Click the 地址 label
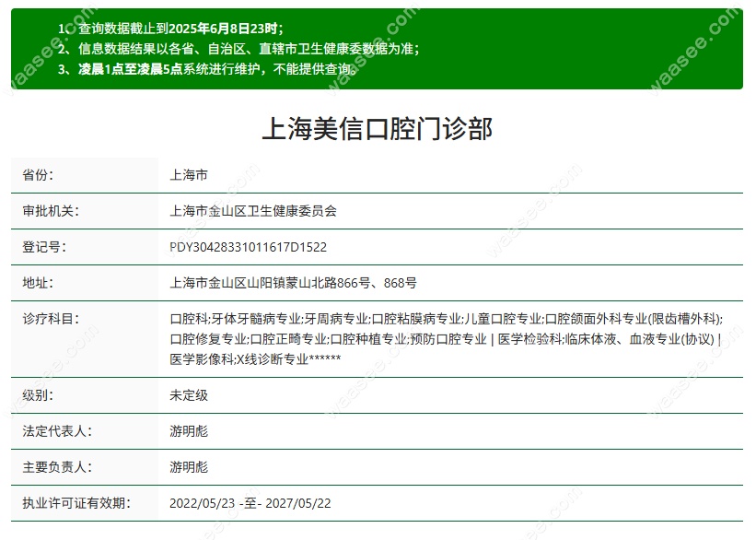Viewport: 756px width, 540px height. (x=38, y=283)
